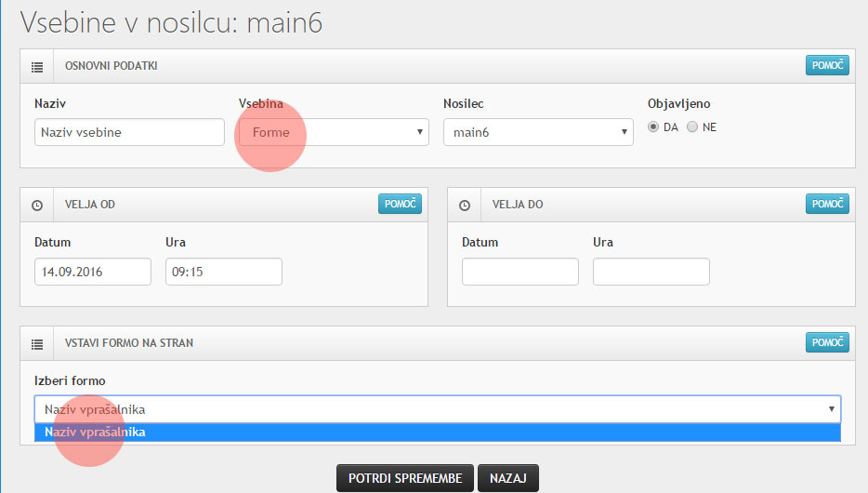The width and height of the screenshot is (868, 493).
Task: Click the Objavljeno label
Action: pos(678,104)
